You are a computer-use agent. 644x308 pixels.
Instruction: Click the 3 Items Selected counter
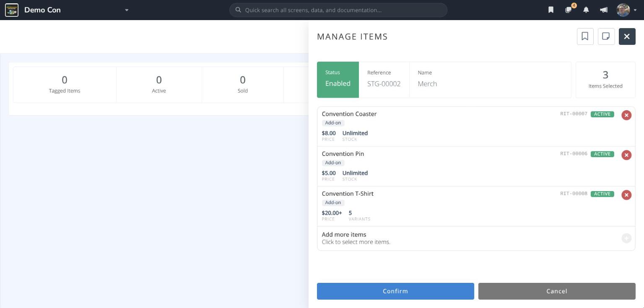point(605,80)
